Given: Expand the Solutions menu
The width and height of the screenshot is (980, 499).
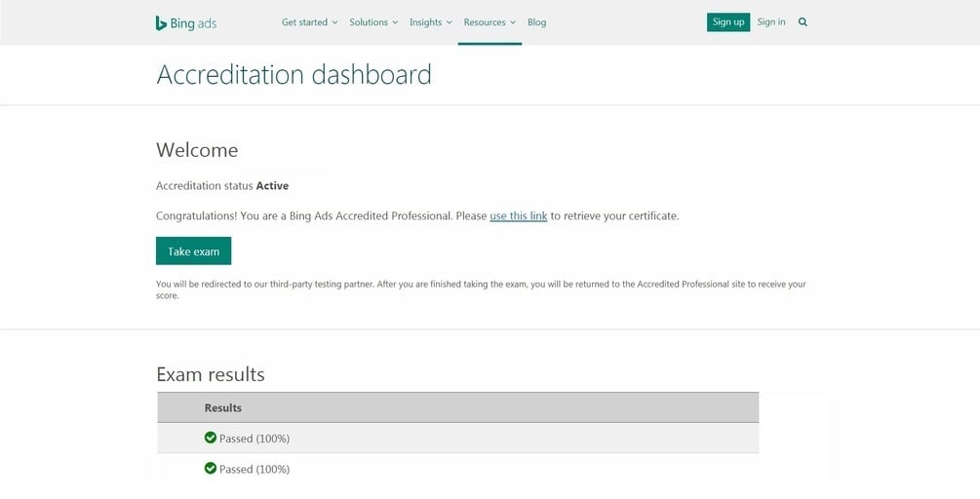Looking at the screenshot, I should tap(373, 22).
